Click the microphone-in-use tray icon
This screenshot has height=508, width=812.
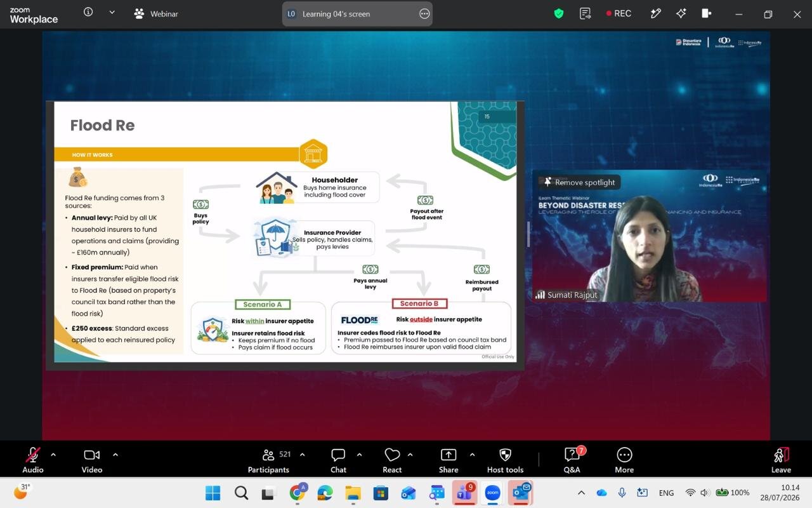pos(622,493)
